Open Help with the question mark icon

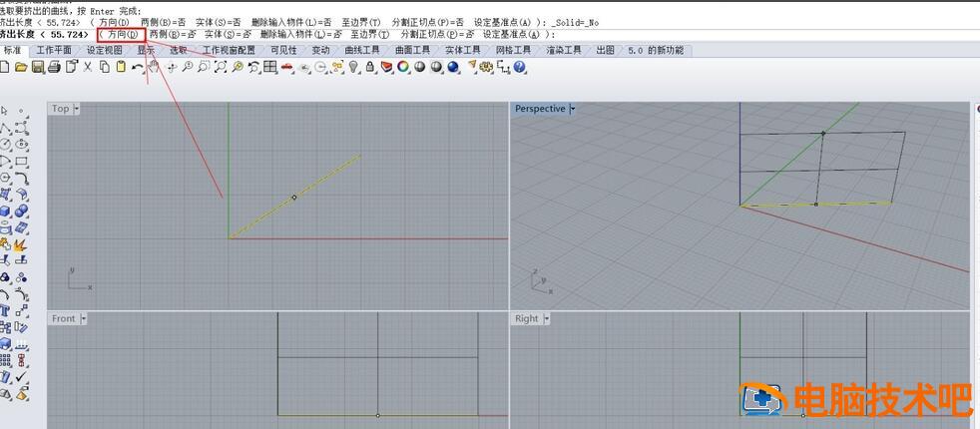click(519, 67)
